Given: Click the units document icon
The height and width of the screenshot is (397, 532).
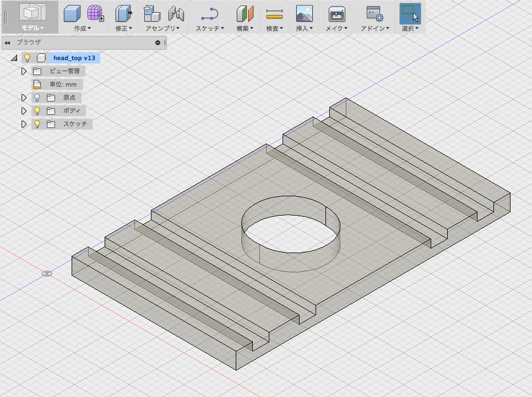Looking at the screenshot, I should pyautogui.click(x=37, y=84).
